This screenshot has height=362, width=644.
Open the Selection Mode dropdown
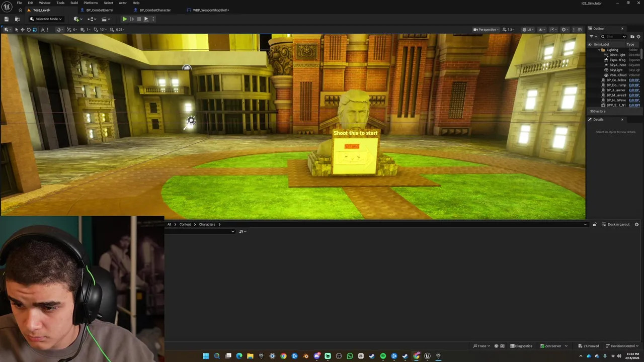(46, 19)
